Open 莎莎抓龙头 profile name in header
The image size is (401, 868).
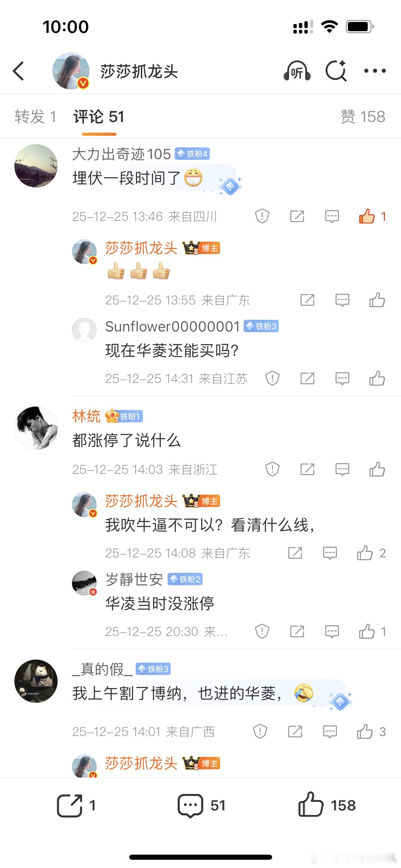(x=139, y=72)
